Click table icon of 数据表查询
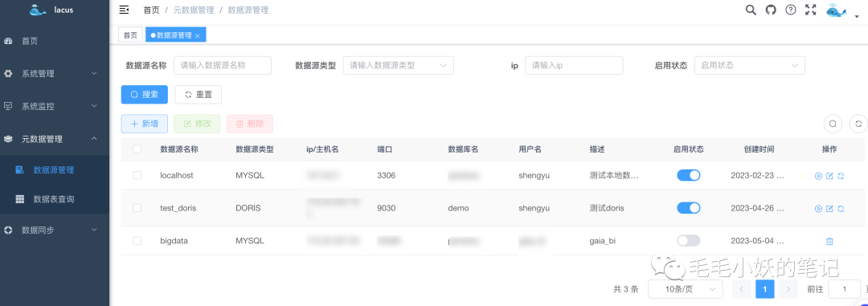 [20, 199]
